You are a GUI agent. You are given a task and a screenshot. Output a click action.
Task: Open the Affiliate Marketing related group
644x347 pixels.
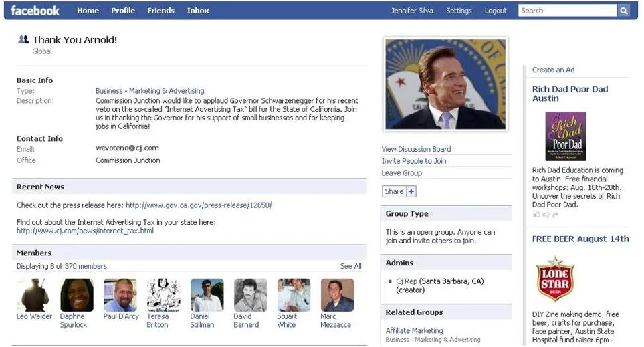pos(415,330)
